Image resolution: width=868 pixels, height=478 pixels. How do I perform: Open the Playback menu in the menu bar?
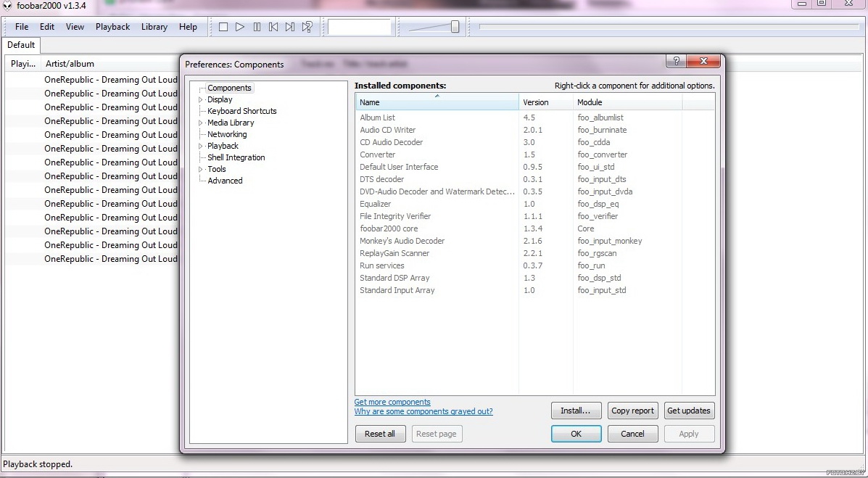112,27
